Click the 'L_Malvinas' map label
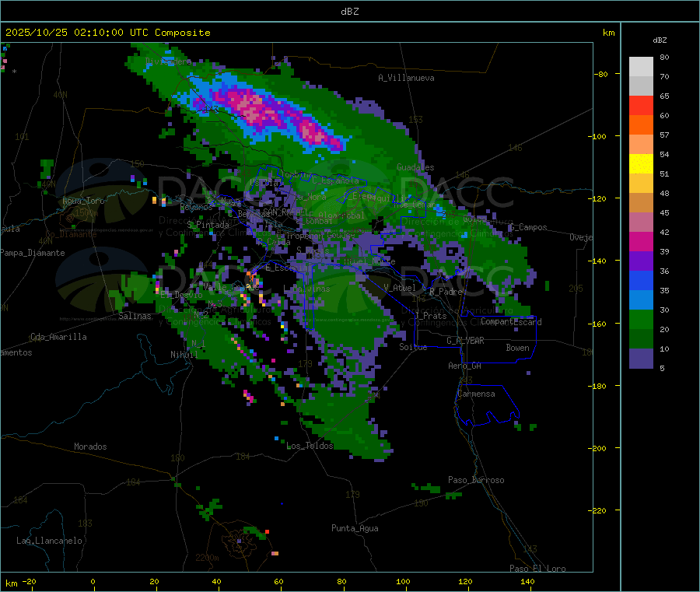 tap(306, 289)
